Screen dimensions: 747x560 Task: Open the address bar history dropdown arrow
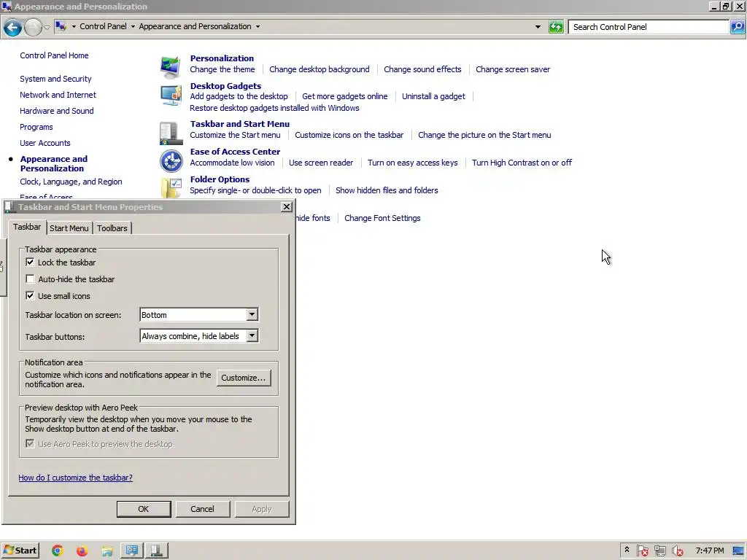(538, 27)
